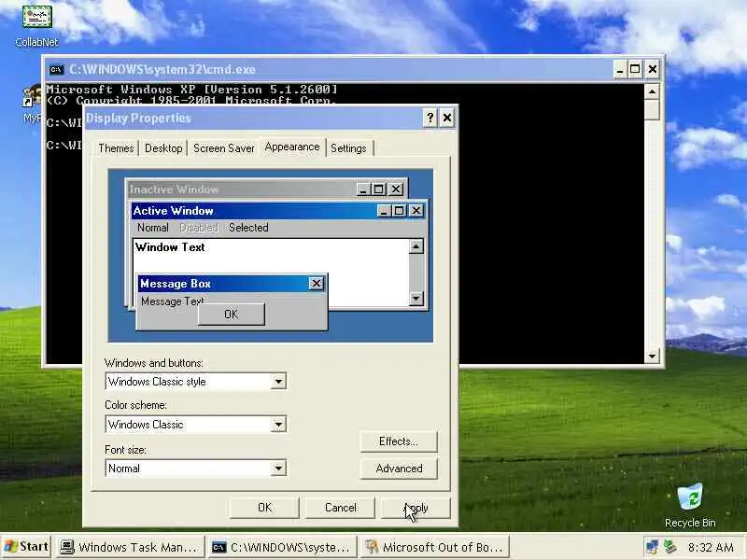
Task: Switch to cmd.exe taskbar button
Action: [x=282, y=547]
